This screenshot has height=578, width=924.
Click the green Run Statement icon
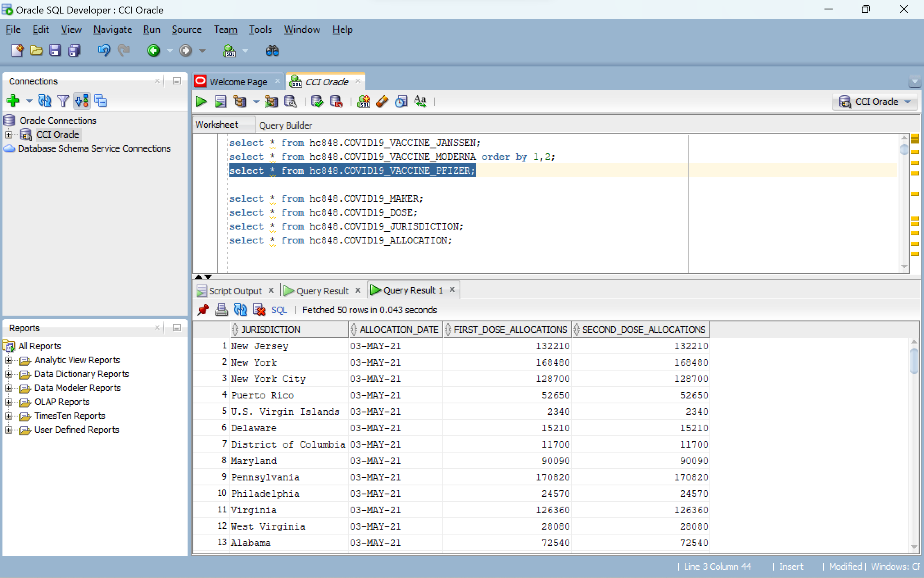[x=201, y=101]
